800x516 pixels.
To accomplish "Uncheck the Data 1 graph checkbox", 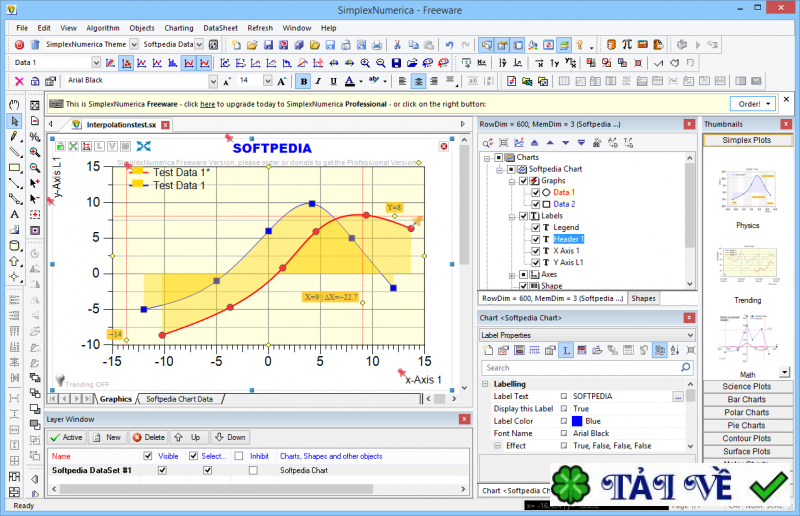I will (x=536, y=192).
